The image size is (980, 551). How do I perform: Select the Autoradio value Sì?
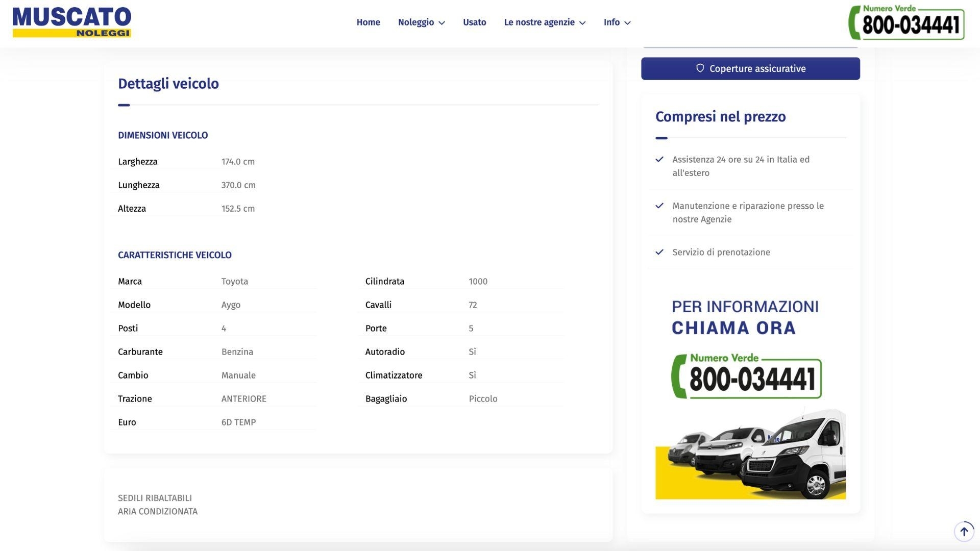473,352
